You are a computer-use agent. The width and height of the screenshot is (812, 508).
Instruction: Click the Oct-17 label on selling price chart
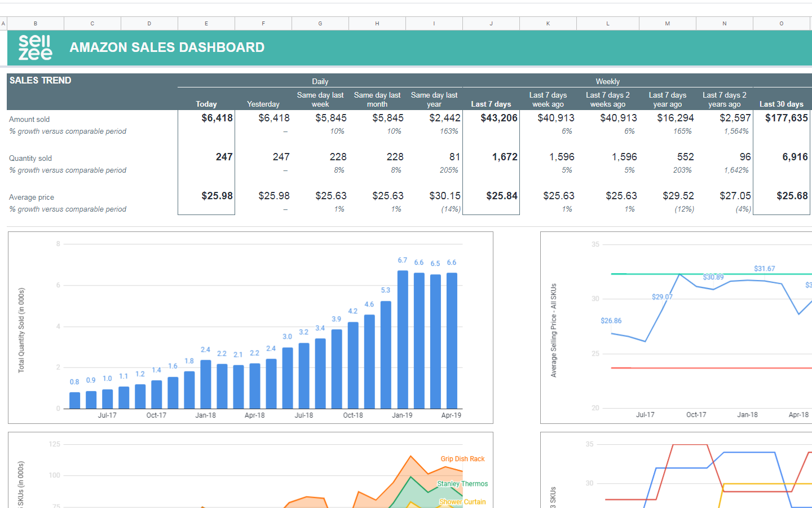pyautogui.click(x=696, y=414)
